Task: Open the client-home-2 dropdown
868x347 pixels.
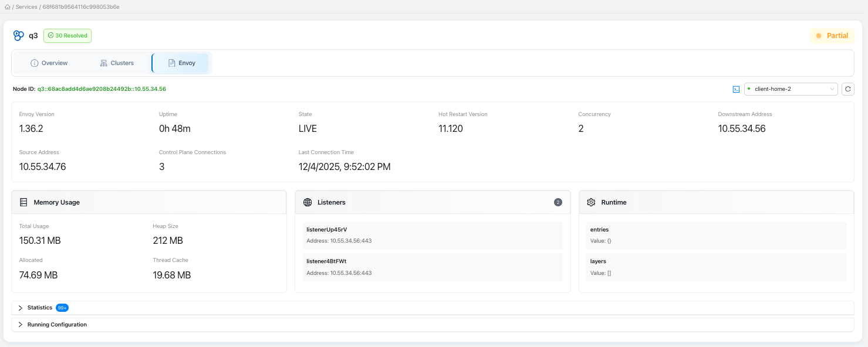Action: coord(791,89)
